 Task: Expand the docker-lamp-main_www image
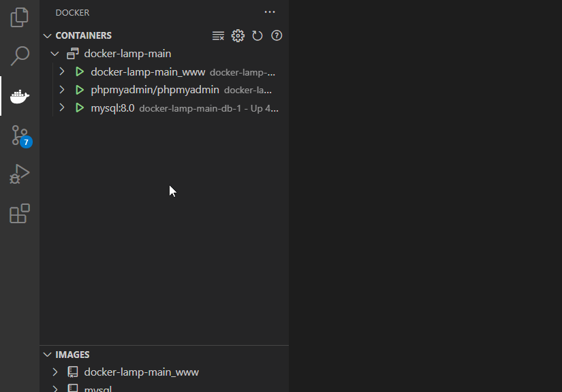55,372
